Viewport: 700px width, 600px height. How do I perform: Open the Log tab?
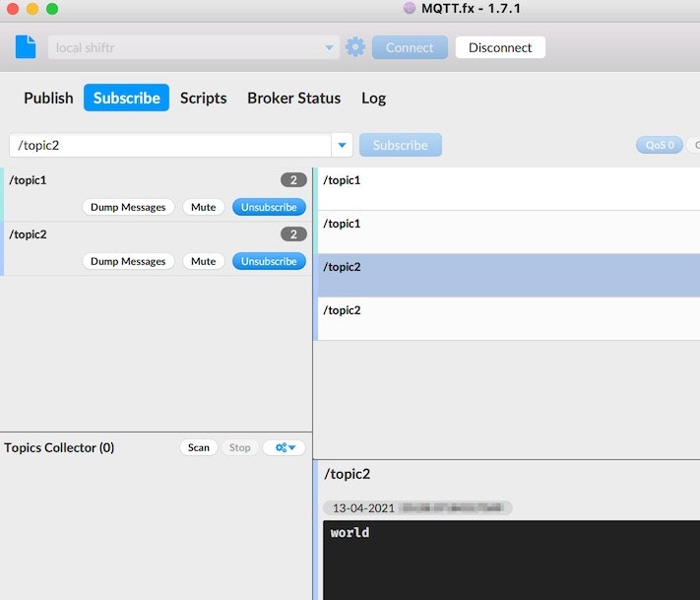(374, 98)
